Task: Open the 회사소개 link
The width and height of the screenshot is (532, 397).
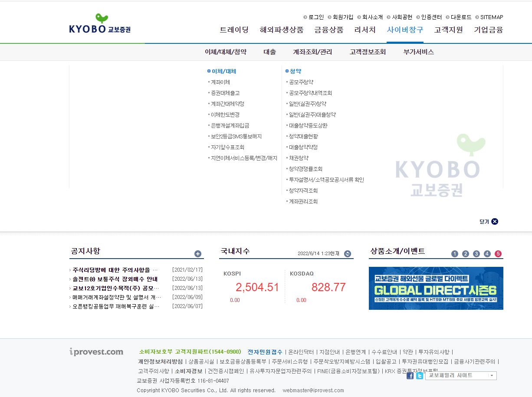Action: click(x=372, y=17)
